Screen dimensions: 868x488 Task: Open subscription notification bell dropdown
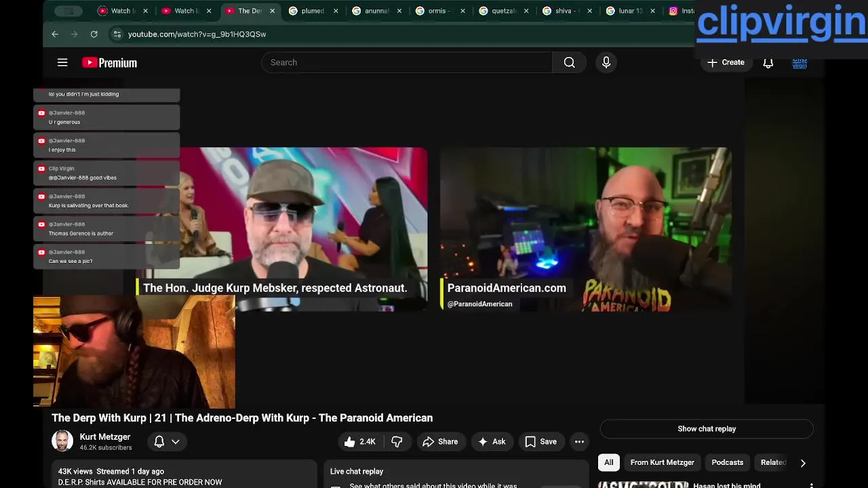point(167,441)
